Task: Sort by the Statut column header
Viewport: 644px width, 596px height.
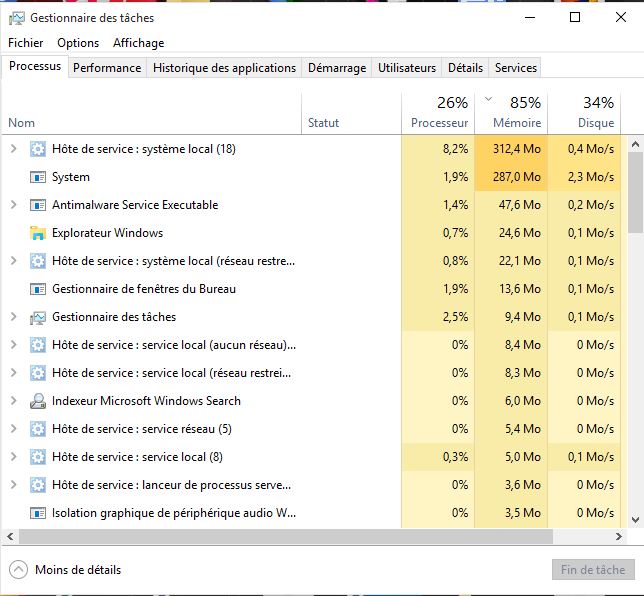Action: pos(352,114)
